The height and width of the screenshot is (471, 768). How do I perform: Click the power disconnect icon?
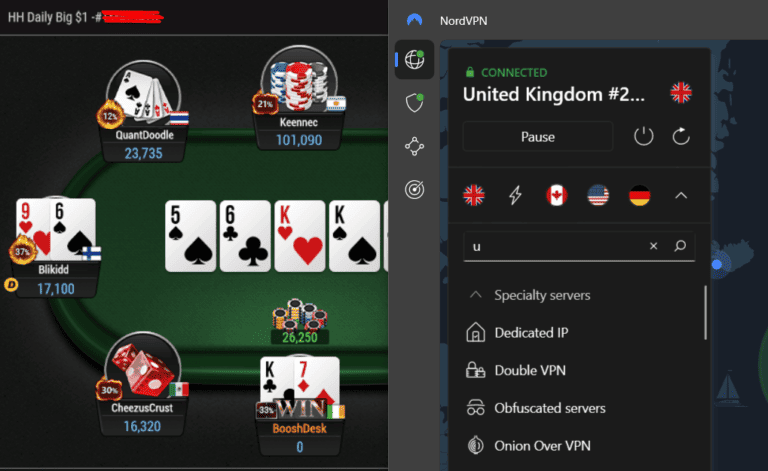click(x=644, y=137)
